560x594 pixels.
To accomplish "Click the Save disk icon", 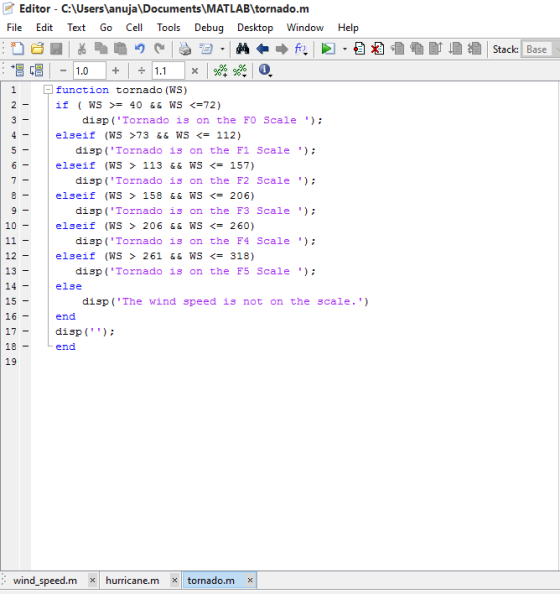I will tap(56, 49).
